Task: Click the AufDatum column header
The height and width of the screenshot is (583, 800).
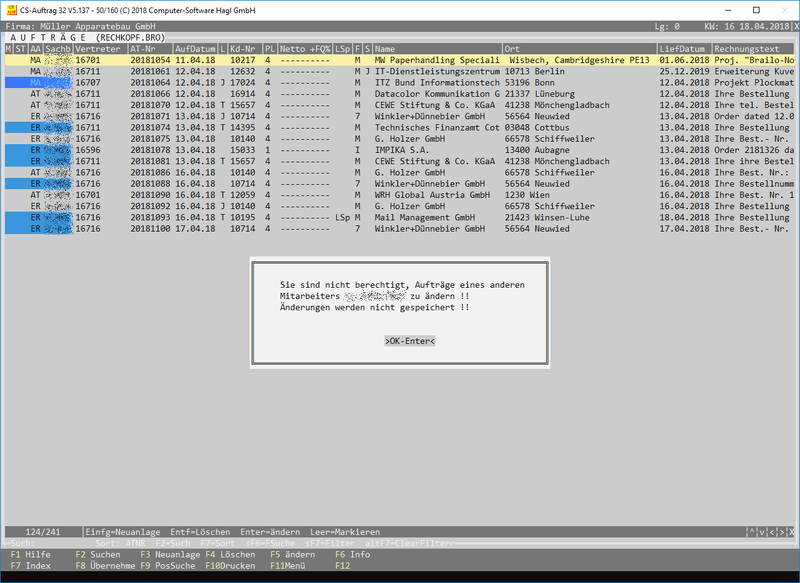Action: pyautogui.click(x=194, y=48)
